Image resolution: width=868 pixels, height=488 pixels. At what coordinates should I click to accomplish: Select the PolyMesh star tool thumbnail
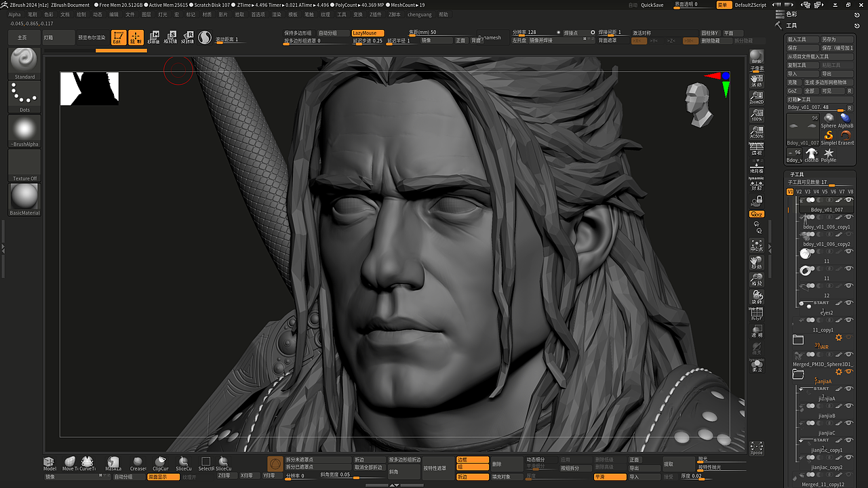coord(829,156)
